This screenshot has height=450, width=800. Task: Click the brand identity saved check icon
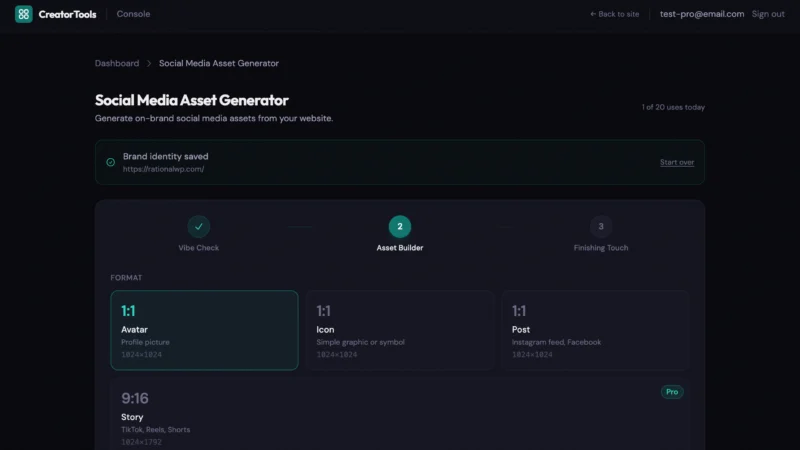click(x=110, y=162)
